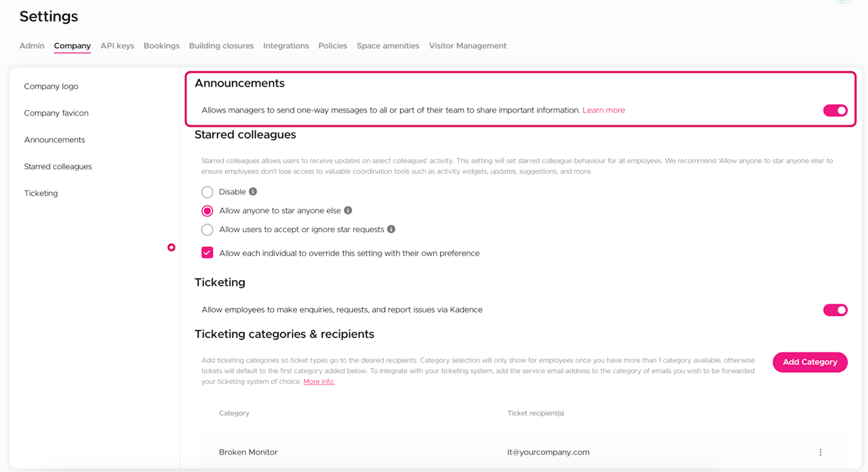Click the pink circle marker on sidebar edge

coord(172,248)
